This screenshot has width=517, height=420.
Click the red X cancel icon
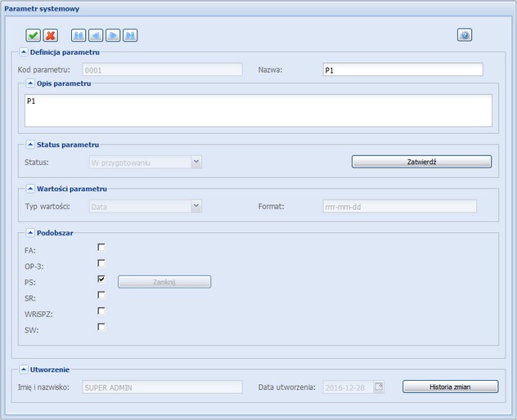coord(50,35)
